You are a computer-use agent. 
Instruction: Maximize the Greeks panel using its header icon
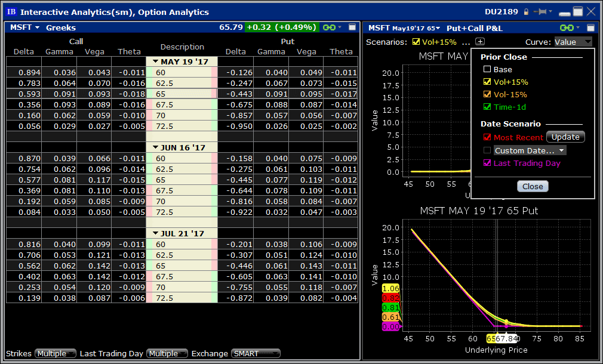coord(352,27)
